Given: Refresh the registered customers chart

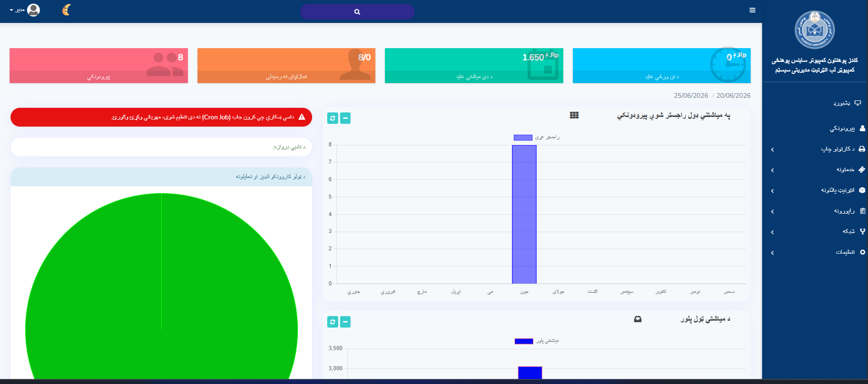Looking at the screenshot, I should [x=333, y=118].
